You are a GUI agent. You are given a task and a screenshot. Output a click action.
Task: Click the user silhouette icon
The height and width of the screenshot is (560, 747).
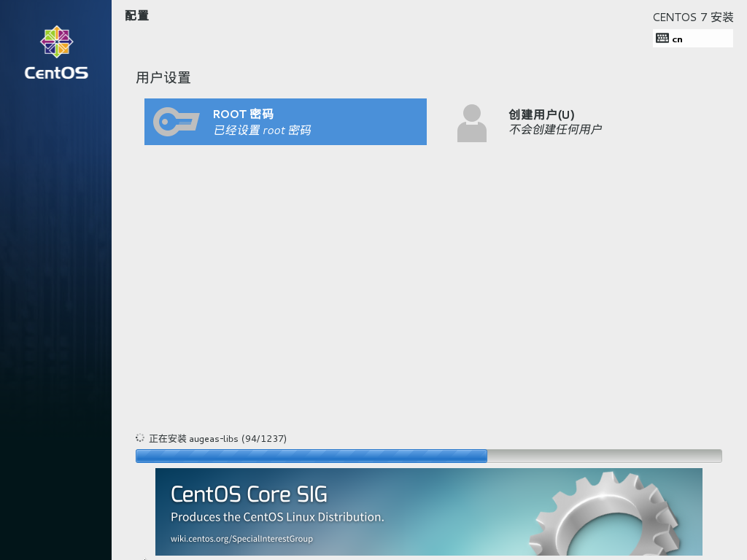471,122
